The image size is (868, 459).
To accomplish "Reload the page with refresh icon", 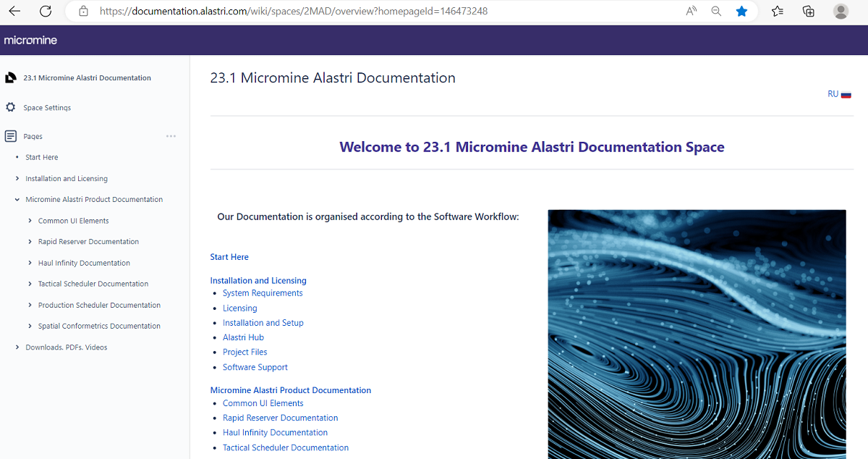I will pos(46,12).
